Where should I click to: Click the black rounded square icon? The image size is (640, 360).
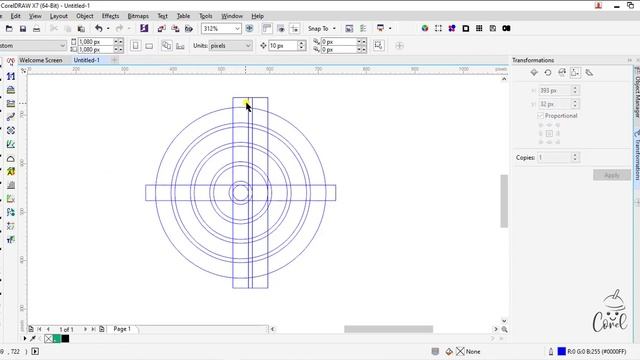click(466, 28)
